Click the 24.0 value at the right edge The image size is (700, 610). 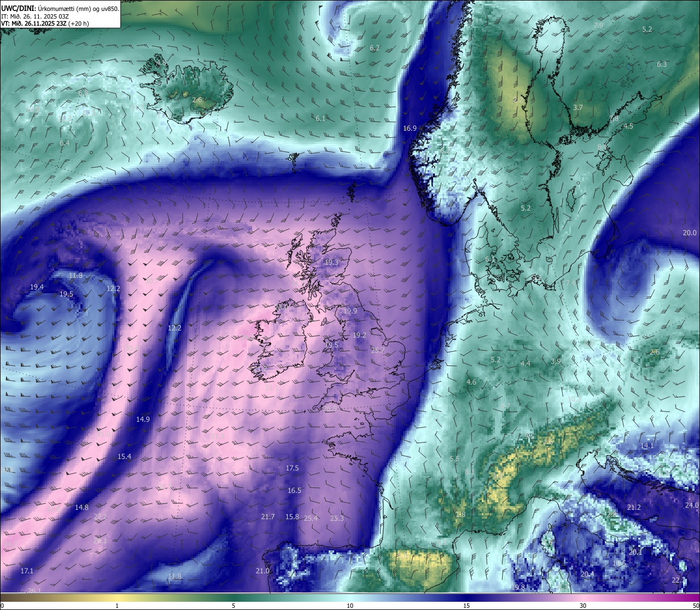[692, 506]
